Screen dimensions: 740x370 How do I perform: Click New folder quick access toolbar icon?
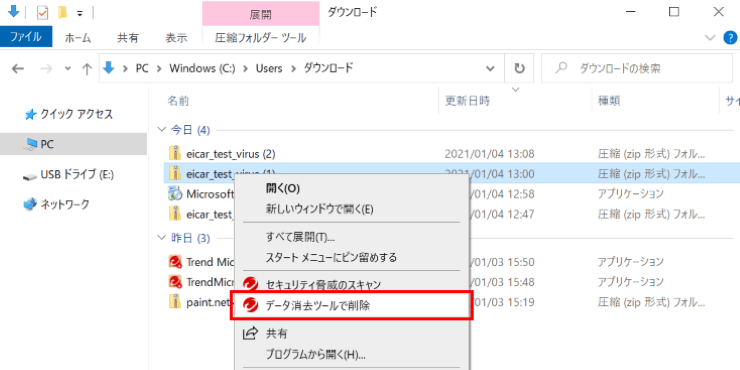(62, 13)
